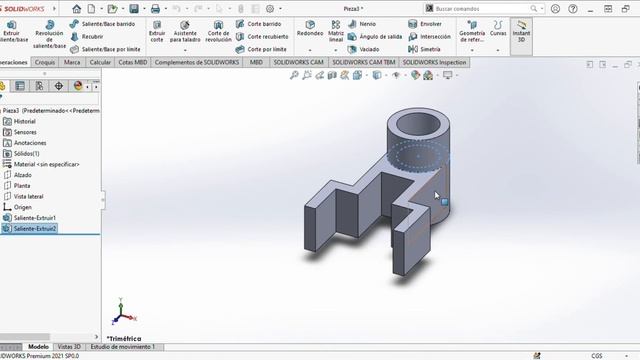The image size is (640, 360).
Task: Switch to the Marca tab
Action: [x=72, y=62]
